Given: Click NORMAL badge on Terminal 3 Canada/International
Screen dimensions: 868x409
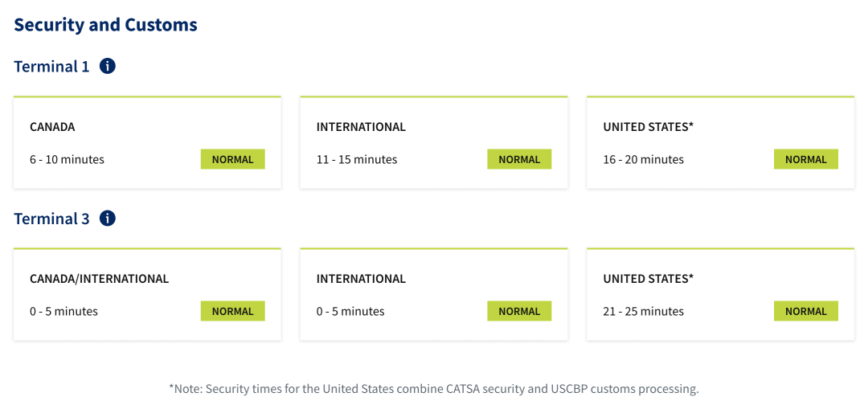Looking at the screenshot, I should tap(233, 311).
